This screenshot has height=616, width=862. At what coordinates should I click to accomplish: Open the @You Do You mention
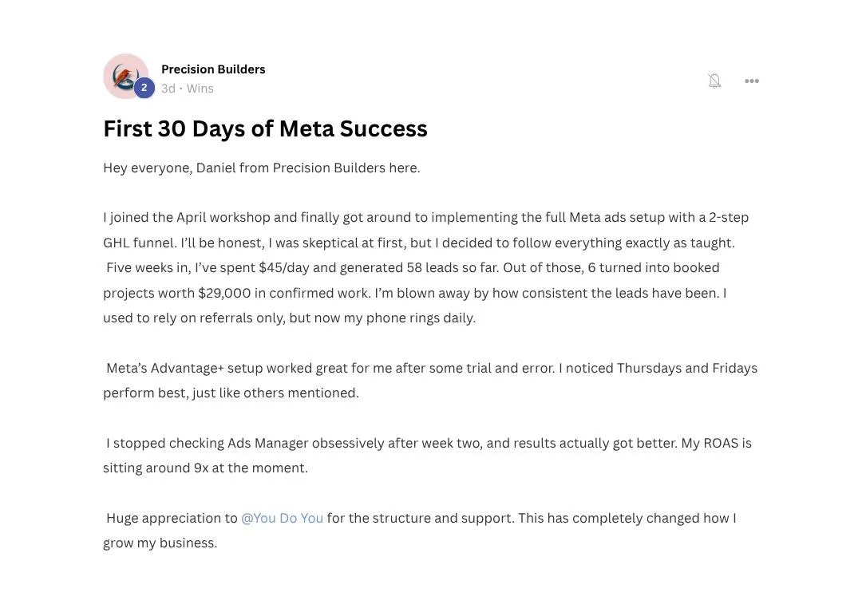click(282, 518)
